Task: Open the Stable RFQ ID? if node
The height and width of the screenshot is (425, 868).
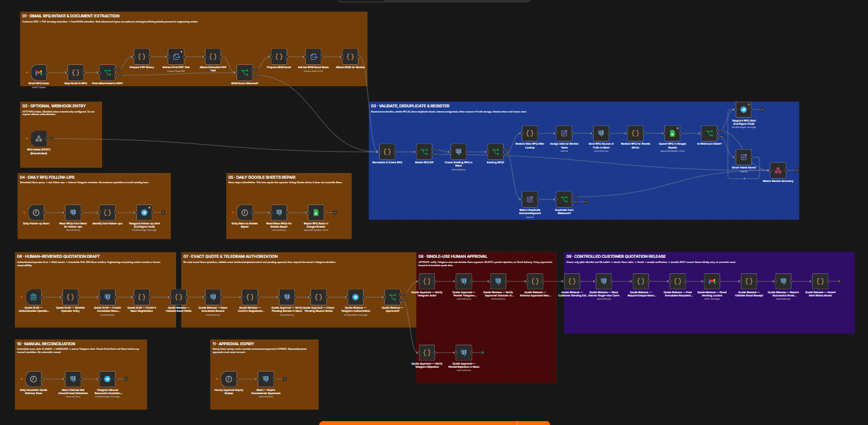Action: tap(423, 152)
